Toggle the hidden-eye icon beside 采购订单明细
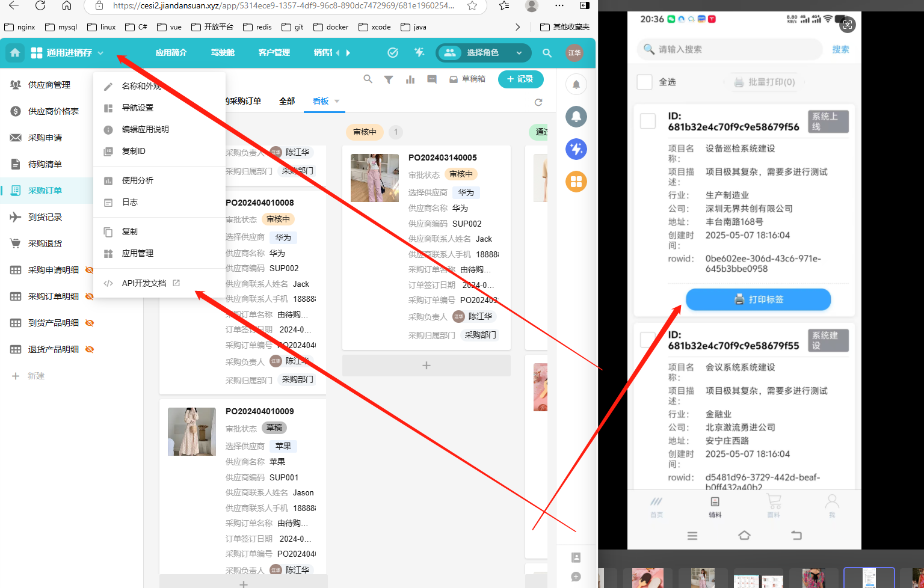The width and height of the screenshot is (924, 588). point(90,296)
